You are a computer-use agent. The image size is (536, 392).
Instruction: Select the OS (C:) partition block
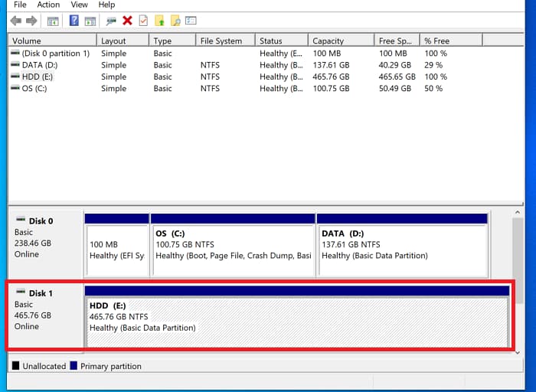click(233, 245)
